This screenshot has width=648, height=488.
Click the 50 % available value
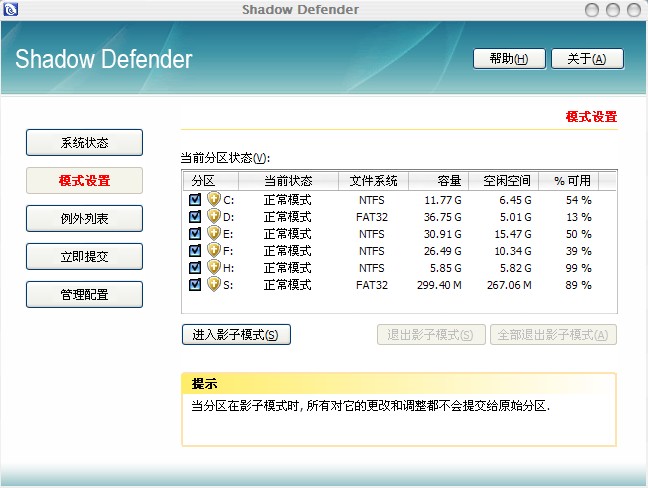(579, 234)
